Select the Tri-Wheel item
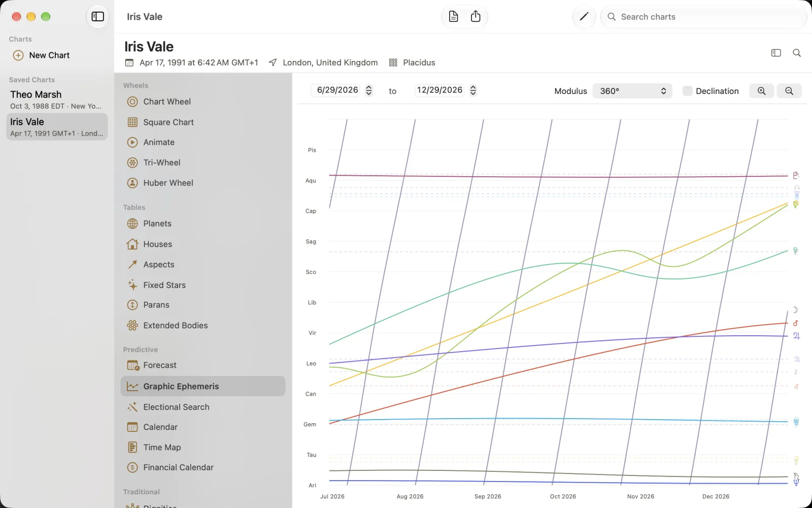The height and width of the screenshot is (508, 812). 203,163
